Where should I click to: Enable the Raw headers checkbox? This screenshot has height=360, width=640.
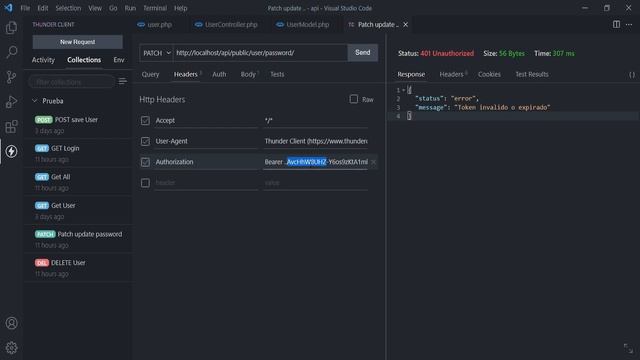353,99
